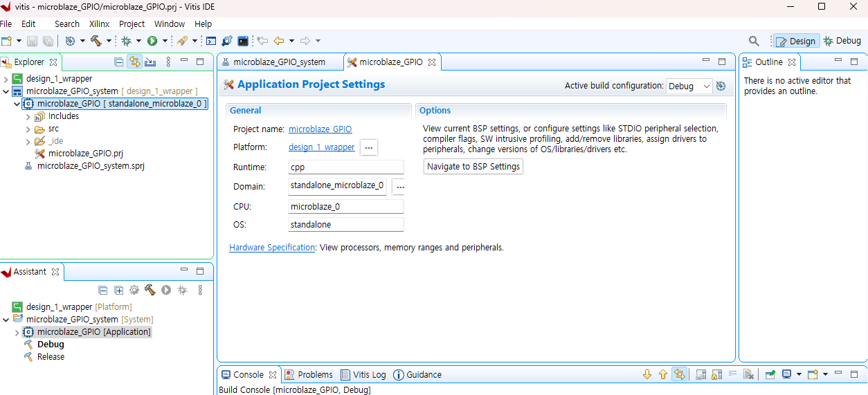The width and height of the screenshot is (868, 395).
Task: Toggle Link with Editor in Explorer panel
Action: click(134, 62)
